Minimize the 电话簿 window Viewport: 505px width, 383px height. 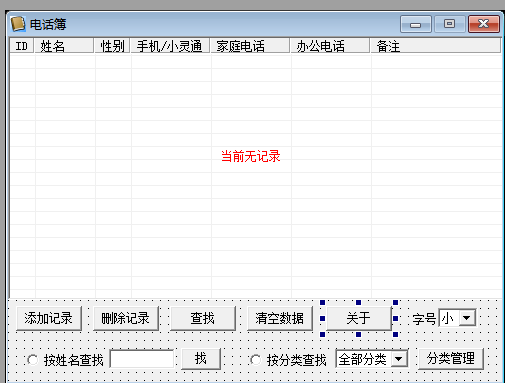point(416,24)
